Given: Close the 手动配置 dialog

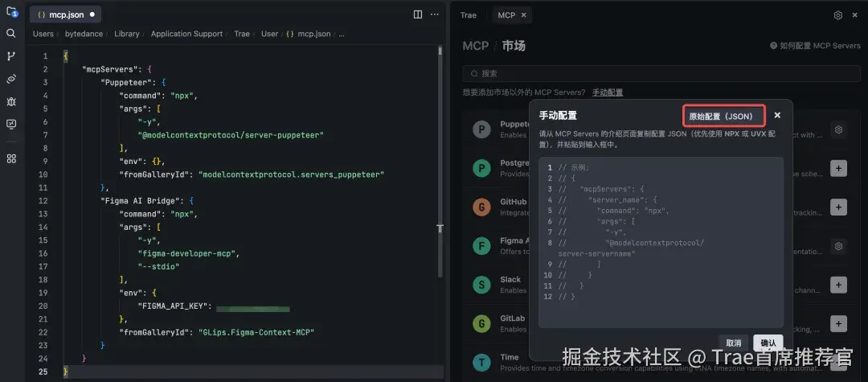Looking at the screenshot, I should pyautogui.click(x=777, y=115).
